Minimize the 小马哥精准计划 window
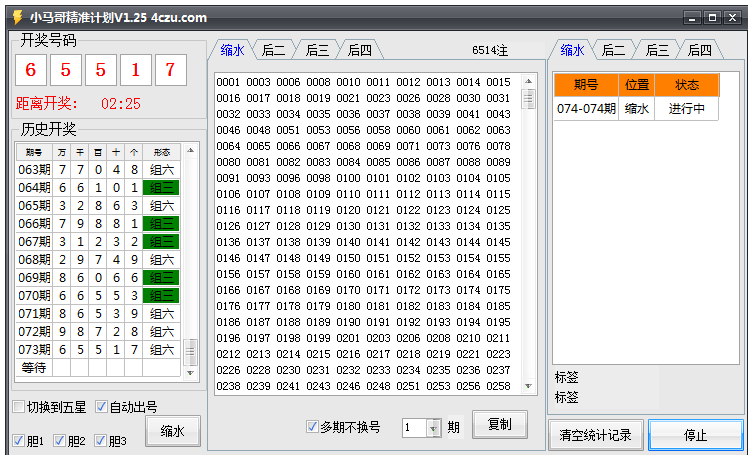Image resolution: width=751 pixels, height=459 pixels. (692, 18)
